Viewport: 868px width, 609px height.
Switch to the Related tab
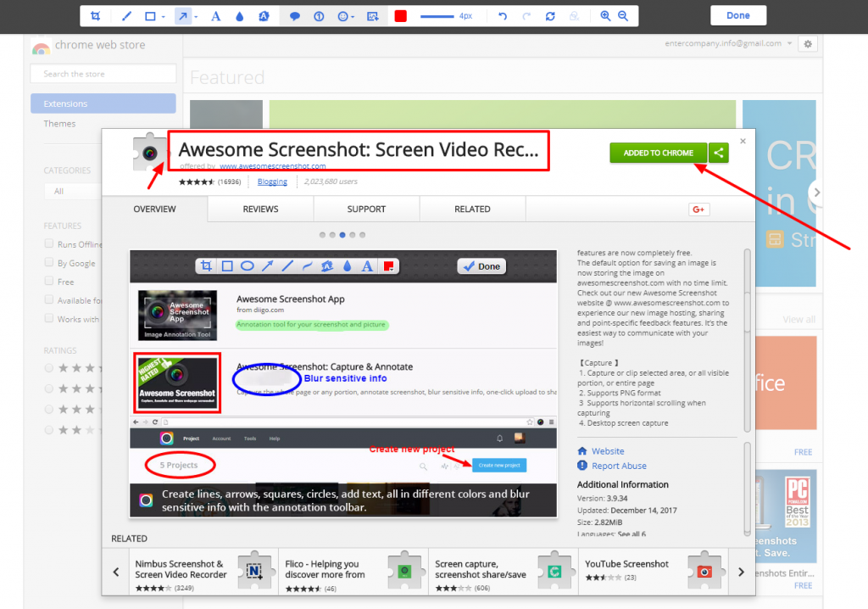(472, 209)
